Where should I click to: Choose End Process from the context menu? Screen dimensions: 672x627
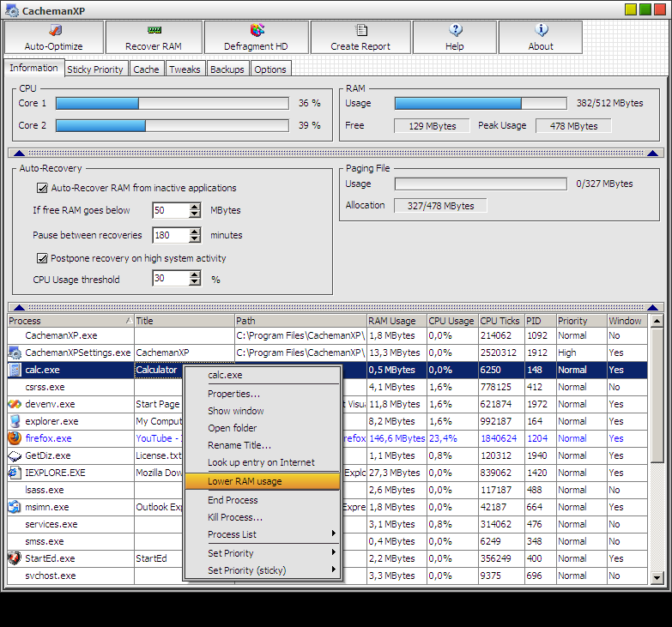click(x=263, y=500)
